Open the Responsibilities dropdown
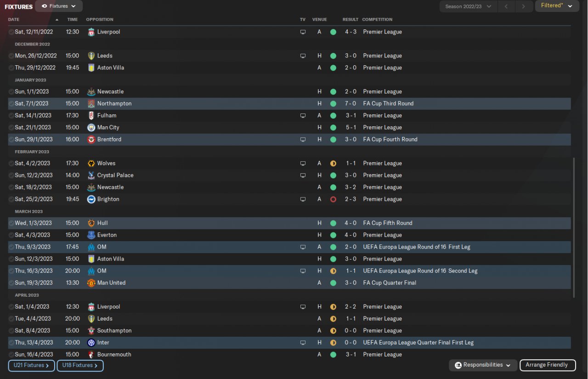 click(483, 365)
